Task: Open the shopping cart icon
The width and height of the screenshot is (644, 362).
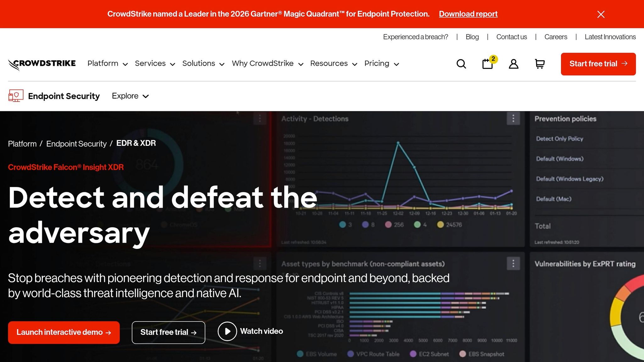Action: click(540, 64)
